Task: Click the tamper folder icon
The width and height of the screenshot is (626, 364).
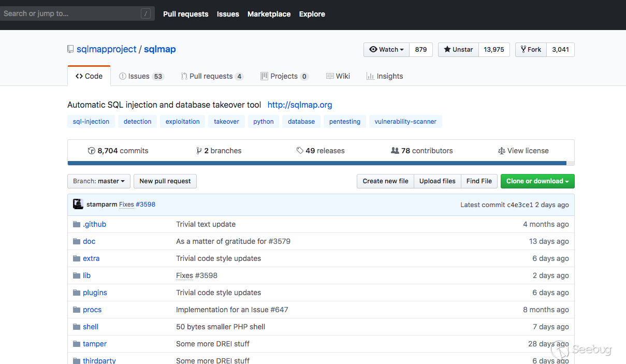Action: [77, 344]
